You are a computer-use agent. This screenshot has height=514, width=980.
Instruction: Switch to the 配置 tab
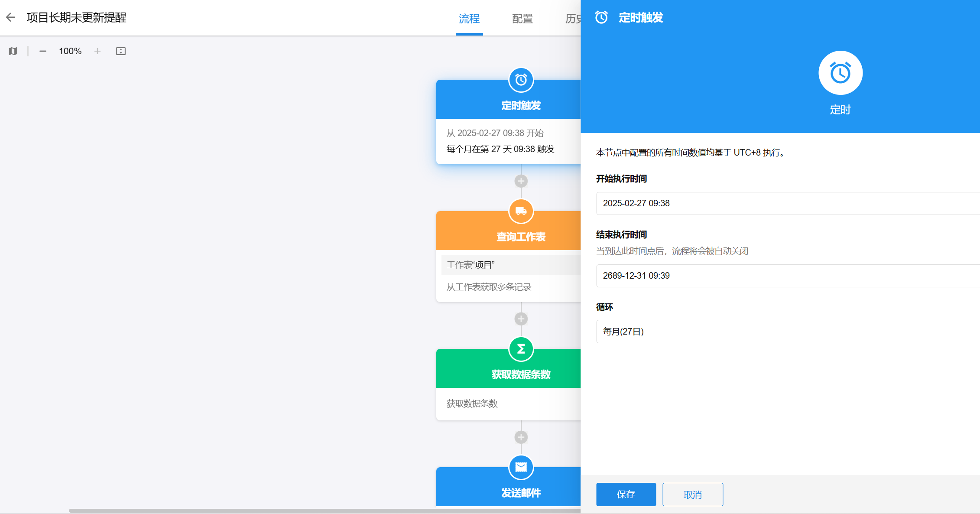pyautogui.click(x=522, y=19)
